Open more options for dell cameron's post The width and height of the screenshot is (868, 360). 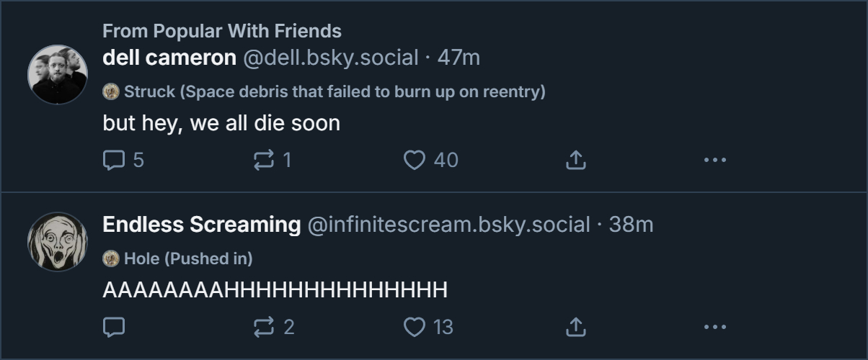click(714, 160)
